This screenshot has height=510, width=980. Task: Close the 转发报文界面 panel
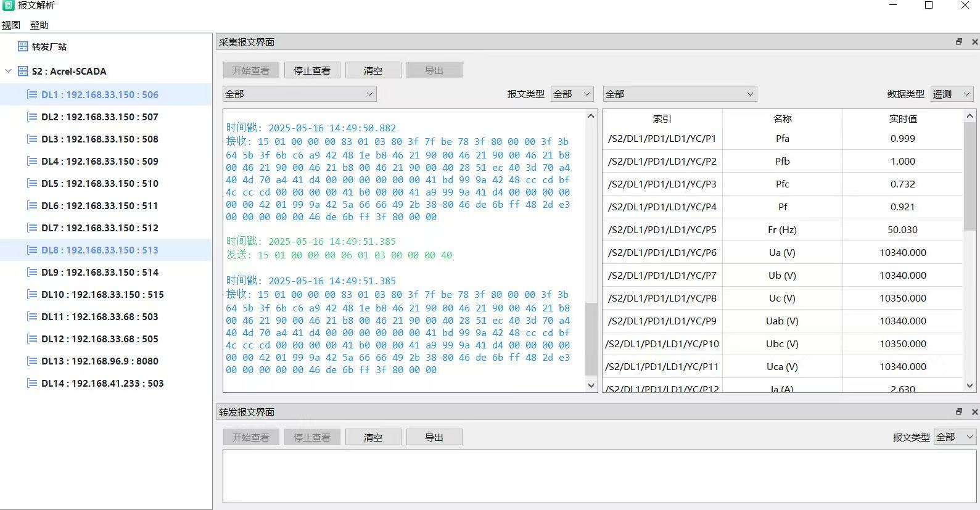(x=974, y=412)
